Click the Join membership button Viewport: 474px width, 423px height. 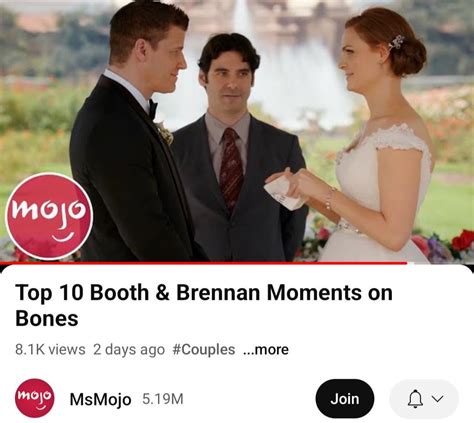[345, 399]
